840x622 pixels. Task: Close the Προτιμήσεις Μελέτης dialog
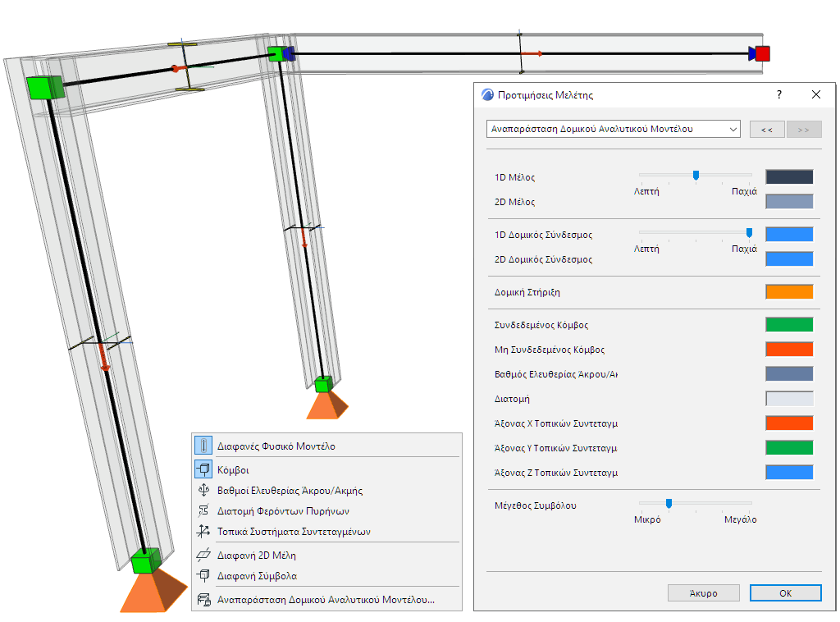tap(816, 94)
